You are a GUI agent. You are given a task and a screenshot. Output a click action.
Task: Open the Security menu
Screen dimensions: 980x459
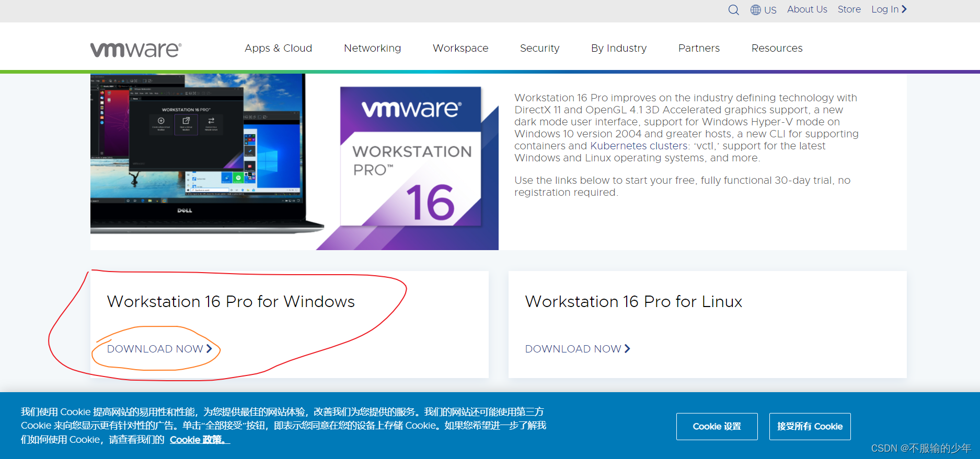[x=539, y=48]
